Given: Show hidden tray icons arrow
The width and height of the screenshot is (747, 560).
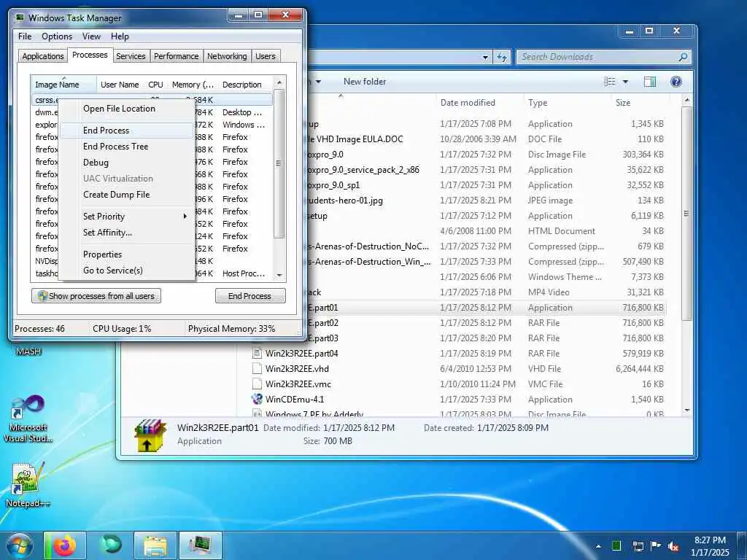Looking at the screenshot, I should click(598, 546).
